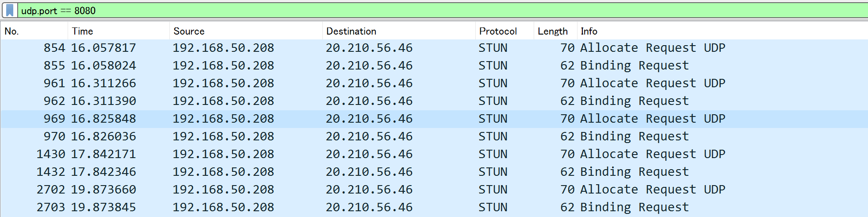Click the udp.port == 8080 filter field
This screenshot has width=868, height=217.
[x=442, y=10]
